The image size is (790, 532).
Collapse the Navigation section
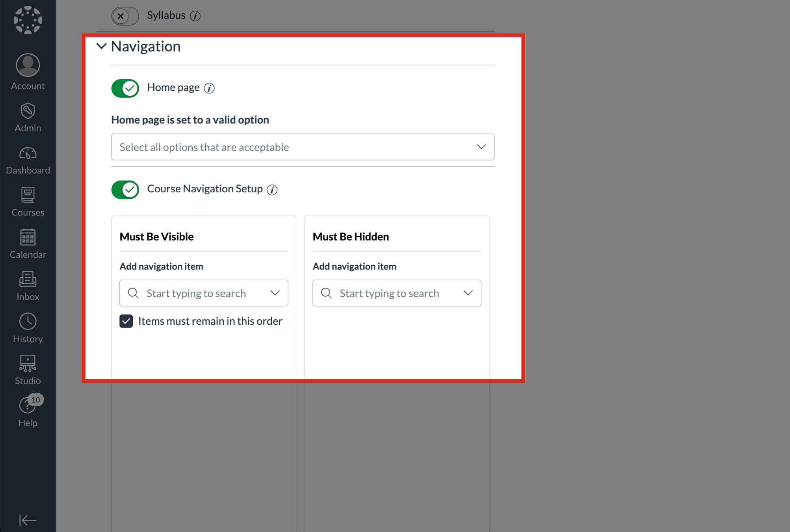pos(101,46)
